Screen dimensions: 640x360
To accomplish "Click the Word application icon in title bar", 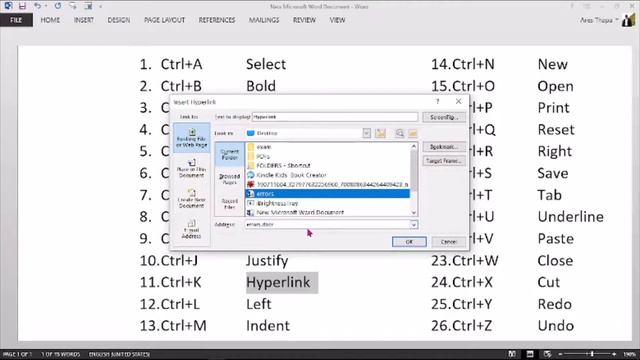I will pos(8,6).
